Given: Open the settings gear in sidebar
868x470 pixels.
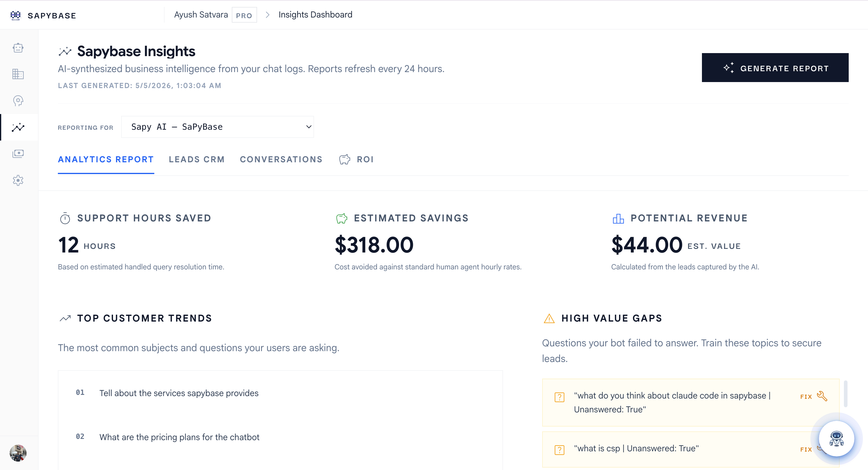Looking at the screenshot, I should point(18,180).
